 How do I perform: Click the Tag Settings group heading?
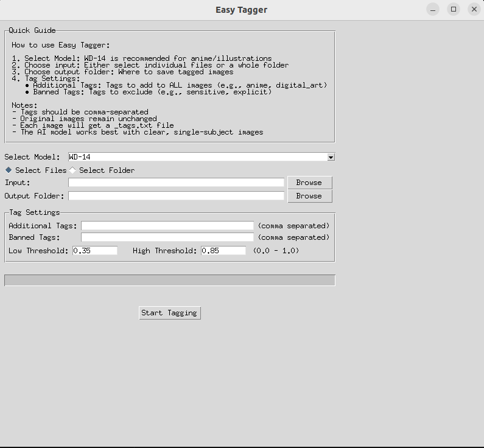click(34, 212)
